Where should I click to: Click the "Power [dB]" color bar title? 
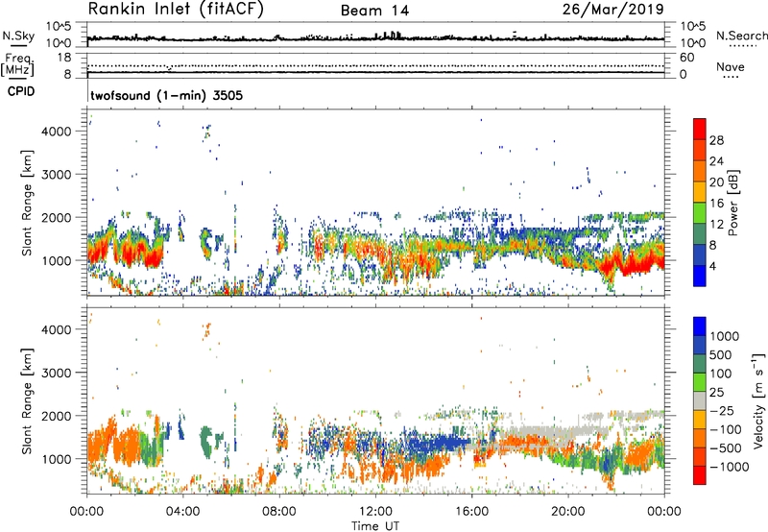click(732, 203)
